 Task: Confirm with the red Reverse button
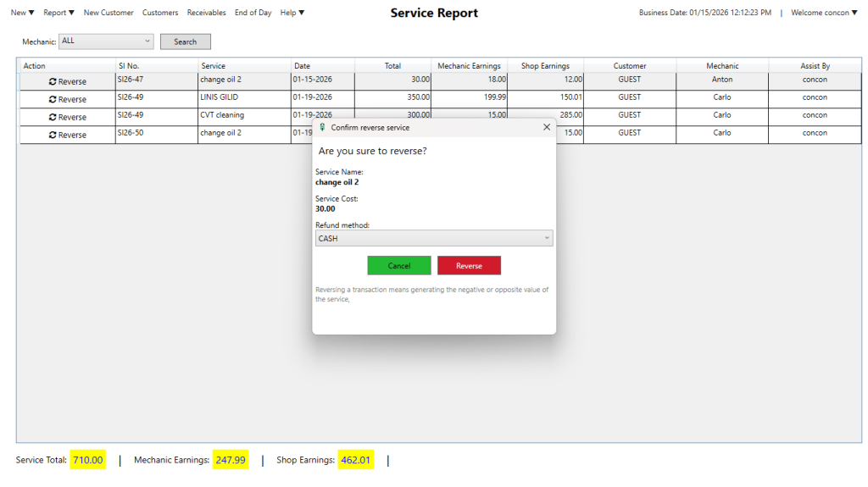[469, 266]
